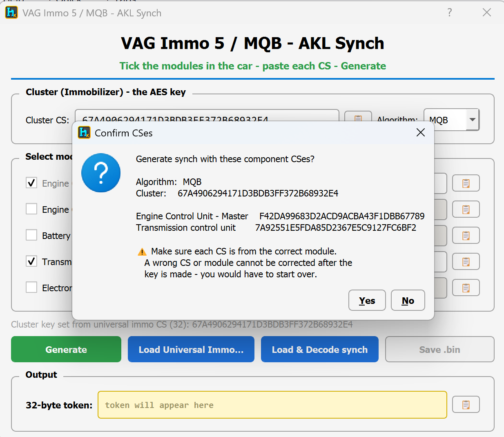The height and width of the screenshot is (437, 504).
Task: Untick the Transmission module checkbox
Action: [31, 261]
